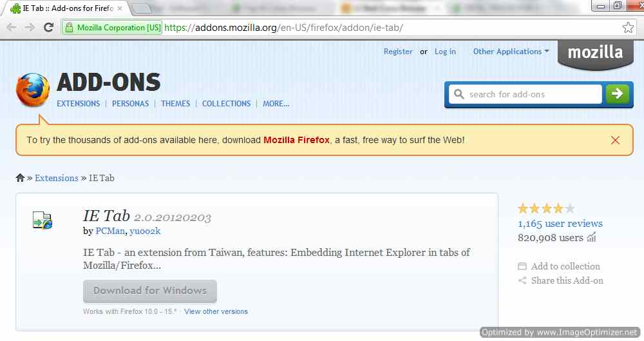Open a new tab with the new-tab button
This screenshot has width=644, height=341.
tap(142, 8)
